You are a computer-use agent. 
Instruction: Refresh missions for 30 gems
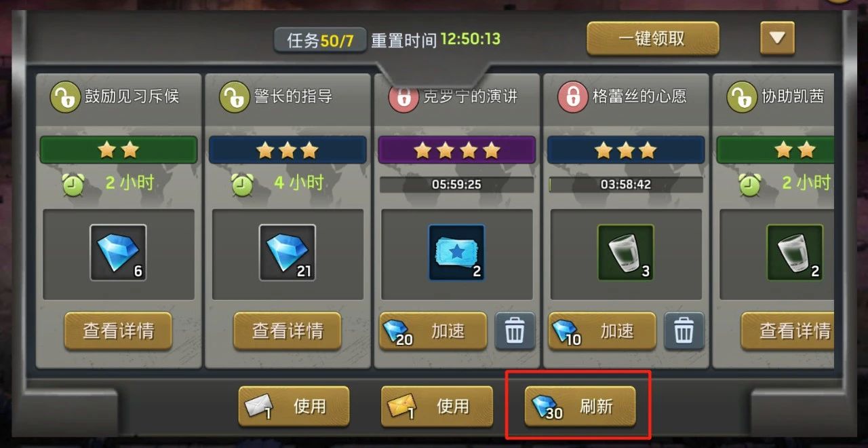click(x=580, y=407)
